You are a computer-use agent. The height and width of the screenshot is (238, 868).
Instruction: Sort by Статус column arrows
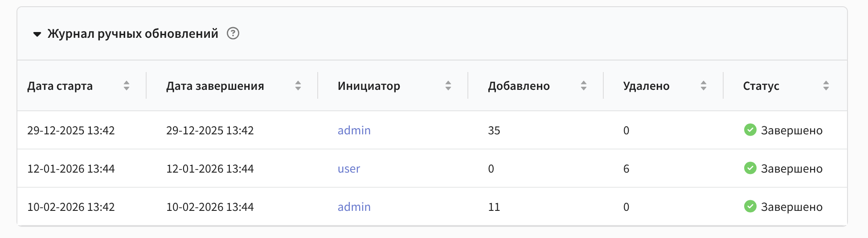tap(826, 86)
